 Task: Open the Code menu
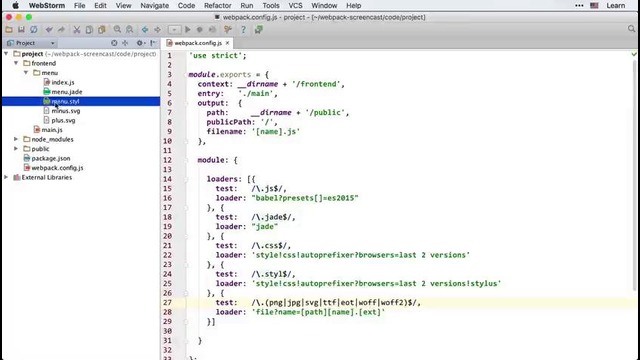[186, 6]
